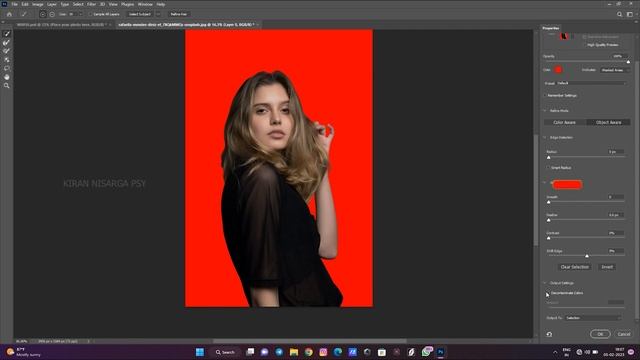Click the Clear Selection button
The image size is (640, 360).
coord(575,267)
